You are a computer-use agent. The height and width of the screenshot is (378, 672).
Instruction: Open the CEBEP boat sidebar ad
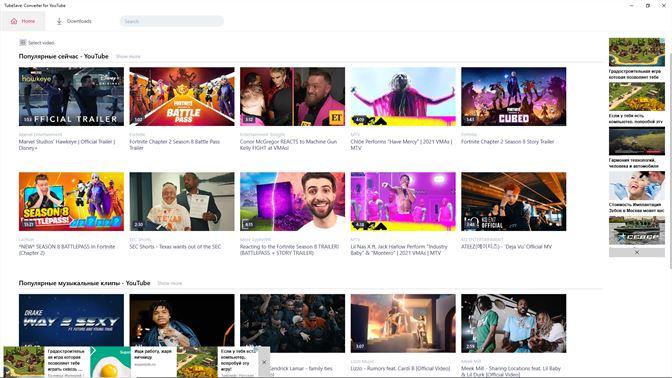pos(637,231)
